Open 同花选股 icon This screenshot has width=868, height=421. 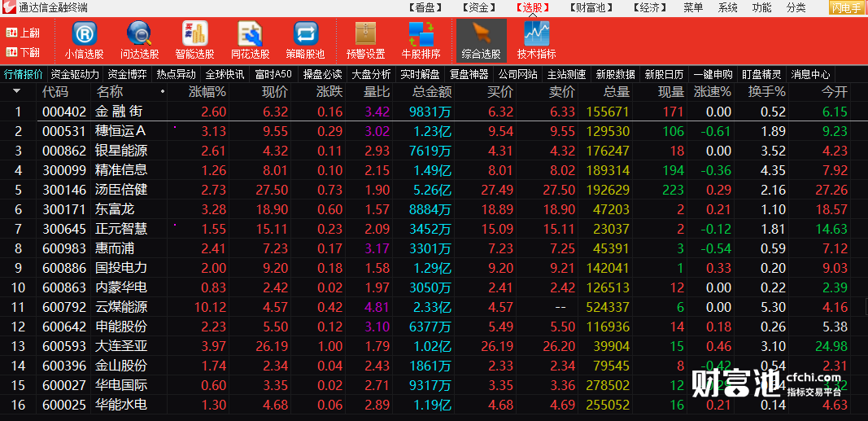[251, 40]
